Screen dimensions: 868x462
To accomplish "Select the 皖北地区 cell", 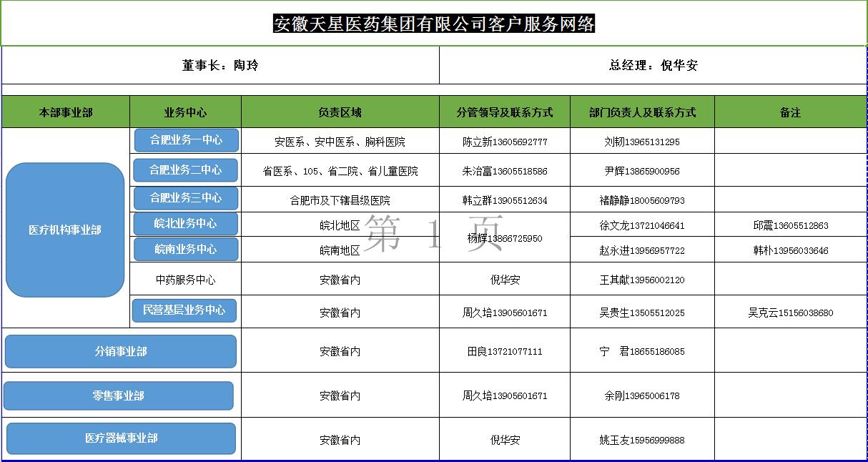I will coord(340,225).
